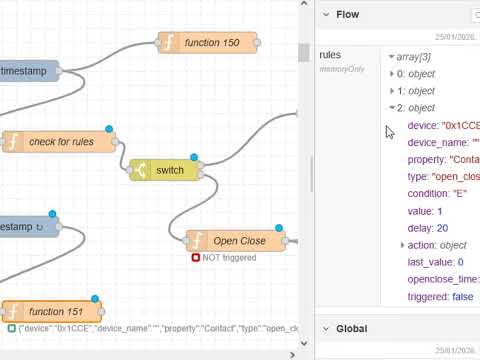This screenshot has height=360, width=480.
Task: Click the NOT triggered status text
Action: tap(229, 258)
